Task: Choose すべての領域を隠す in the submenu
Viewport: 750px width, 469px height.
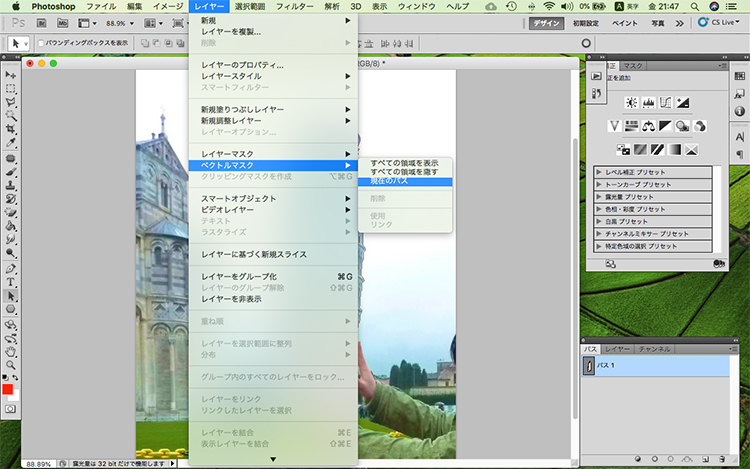Action: coord(405,172)
